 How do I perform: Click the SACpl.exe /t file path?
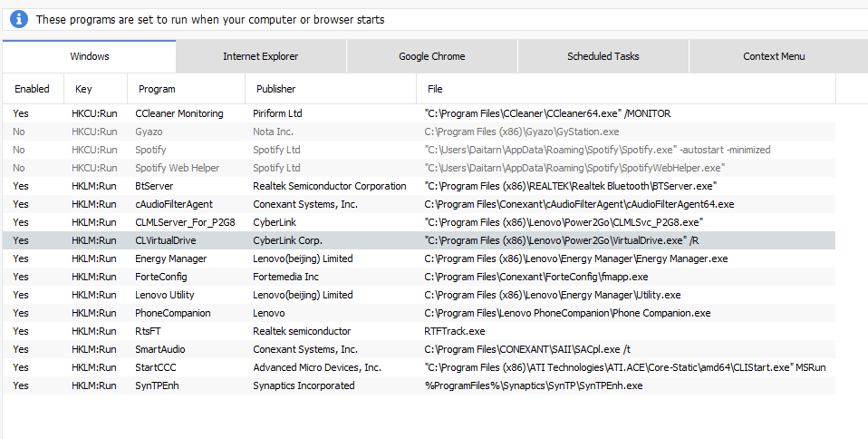click(527, 349)
